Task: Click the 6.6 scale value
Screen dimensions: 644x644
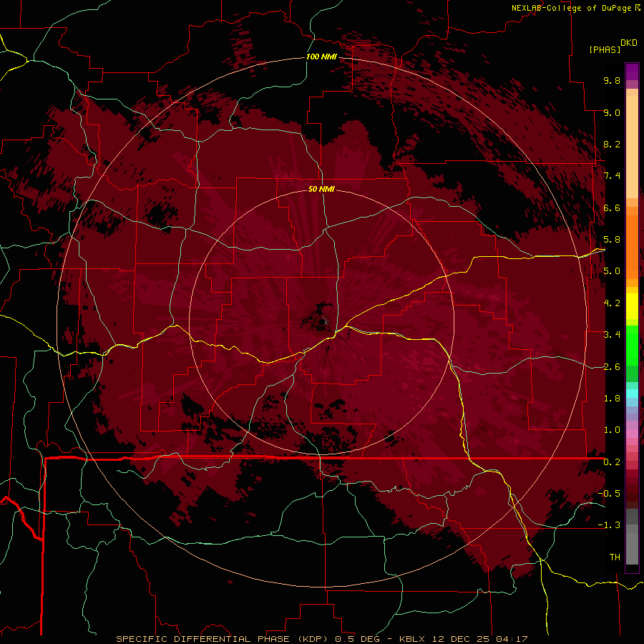Action: click(x=612, y=208)
